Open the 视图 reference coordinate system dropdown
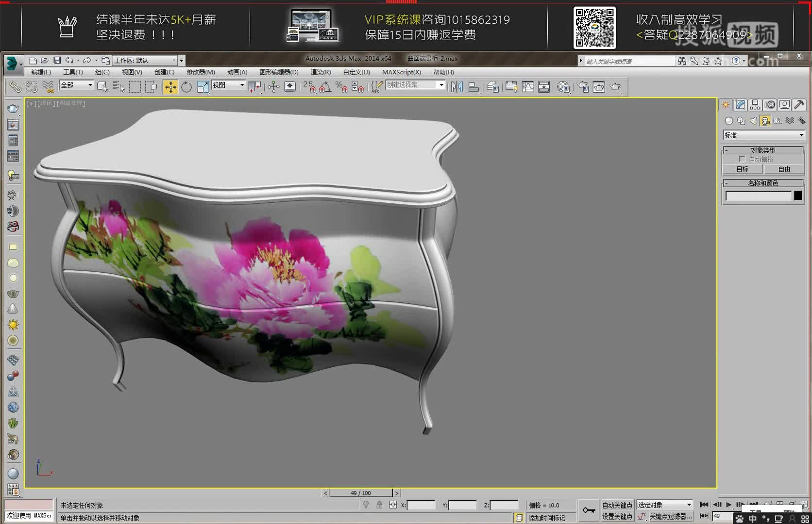Viewport: 812px width, 524px height. tap(228, 85)
